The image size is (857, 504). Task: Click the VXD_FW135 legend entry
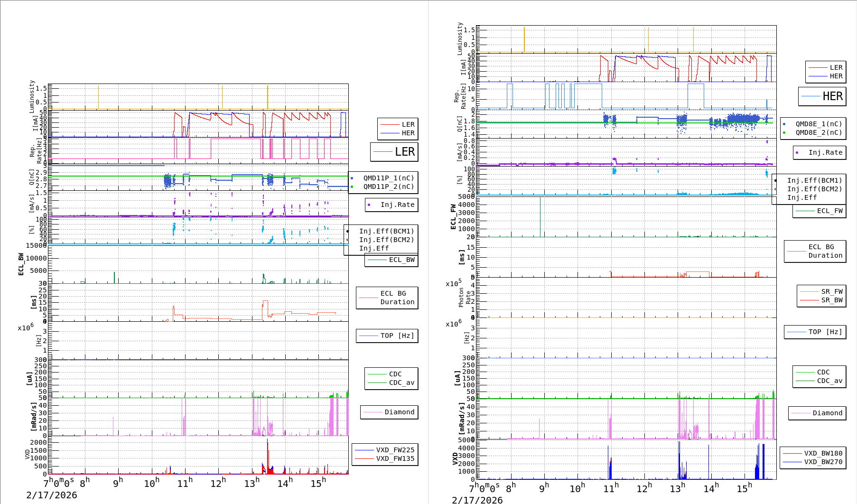tap(395, 458)
